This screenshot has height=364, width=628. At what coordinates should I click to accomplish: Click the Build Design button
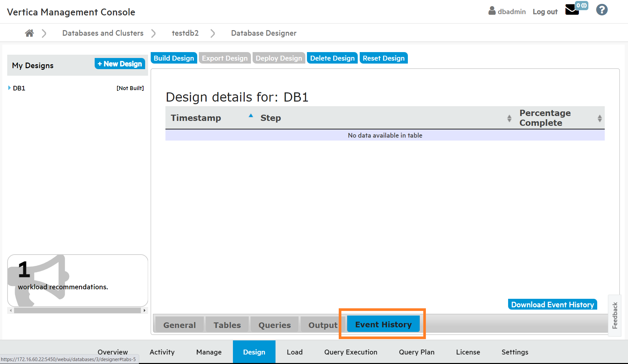(x=174, y=58)
